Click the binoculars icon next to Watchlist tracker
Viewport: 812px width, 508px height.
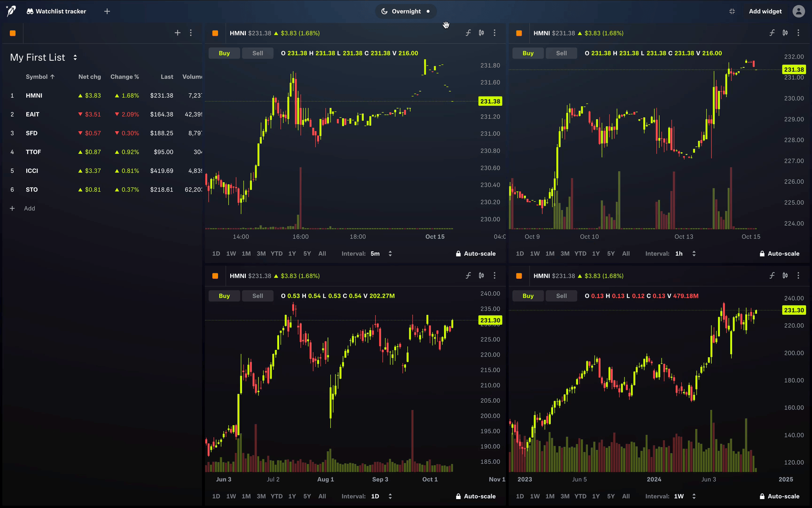click(x=30, y=11)
